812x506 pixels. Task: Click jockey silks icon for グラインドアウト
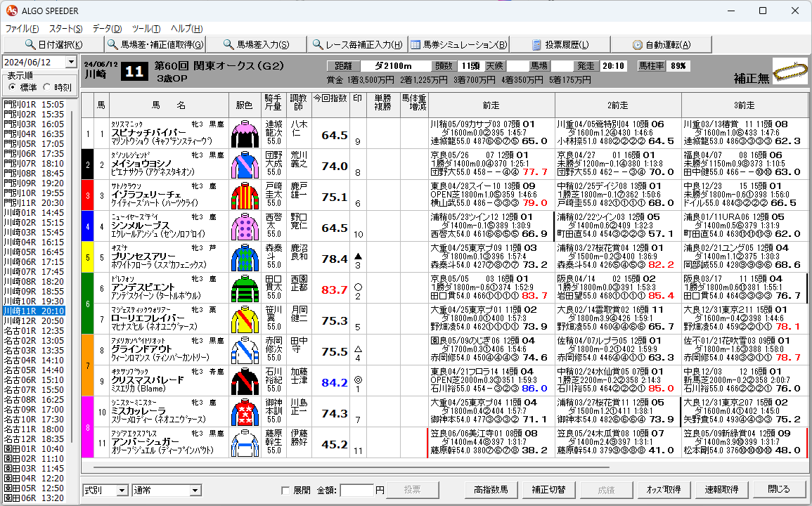coord(245,351)
